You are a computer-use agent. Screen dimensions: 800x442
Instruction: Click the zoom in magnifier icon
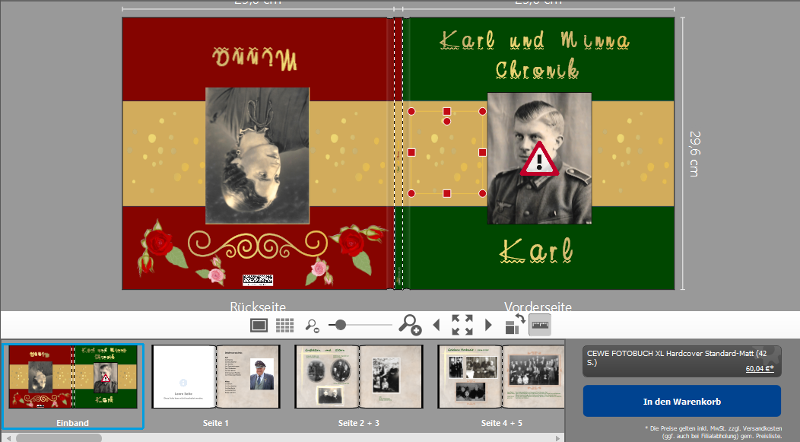click(x=410, y=325)
